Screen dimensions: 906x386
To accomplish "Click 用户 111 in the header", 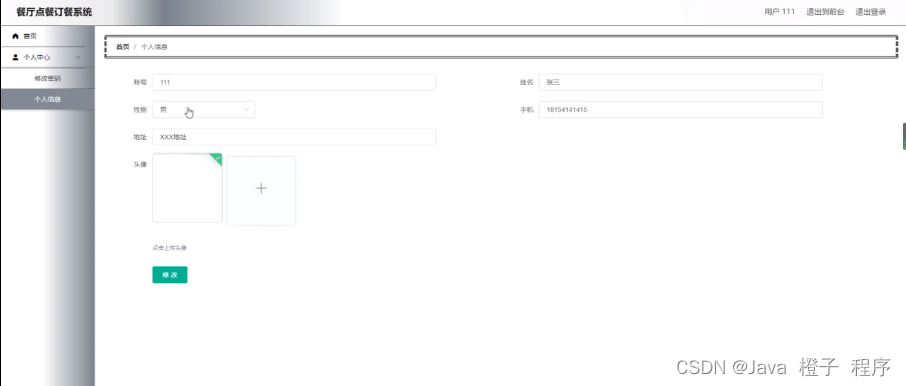I will (x=779, y=12).
